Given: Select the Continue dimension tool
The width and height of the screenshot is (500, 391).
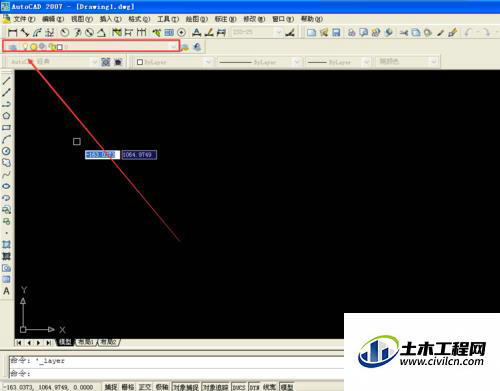Looking at the screenshot, I should point(142,33).
